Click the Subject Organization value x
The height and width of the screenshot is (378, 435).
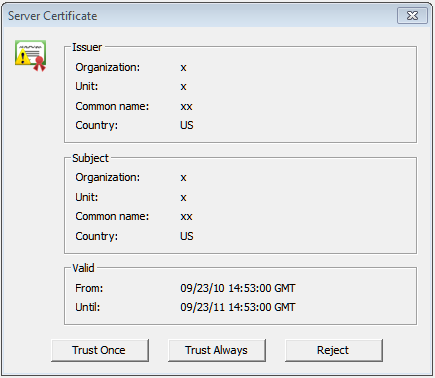(183, 178)
